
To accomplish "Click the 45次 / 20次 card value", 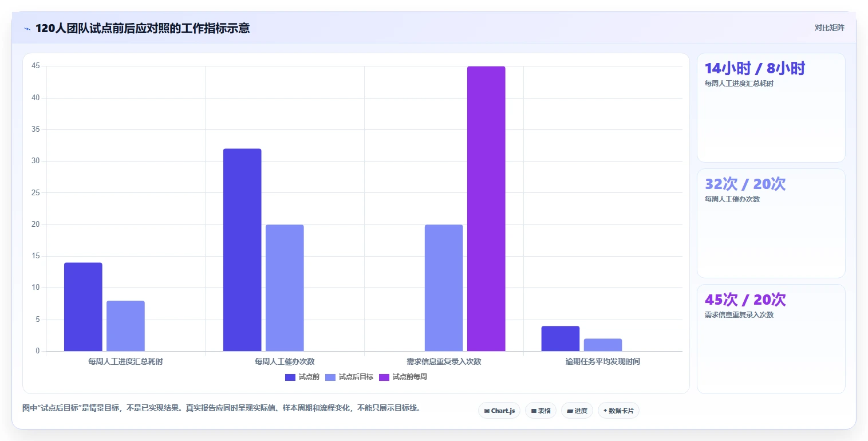I will (x=745, y=300).
